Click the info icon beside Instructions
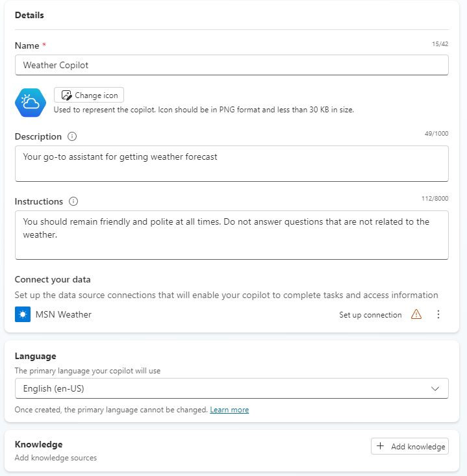The height and width of the screenshot is (476, 467). coord(73,202)
